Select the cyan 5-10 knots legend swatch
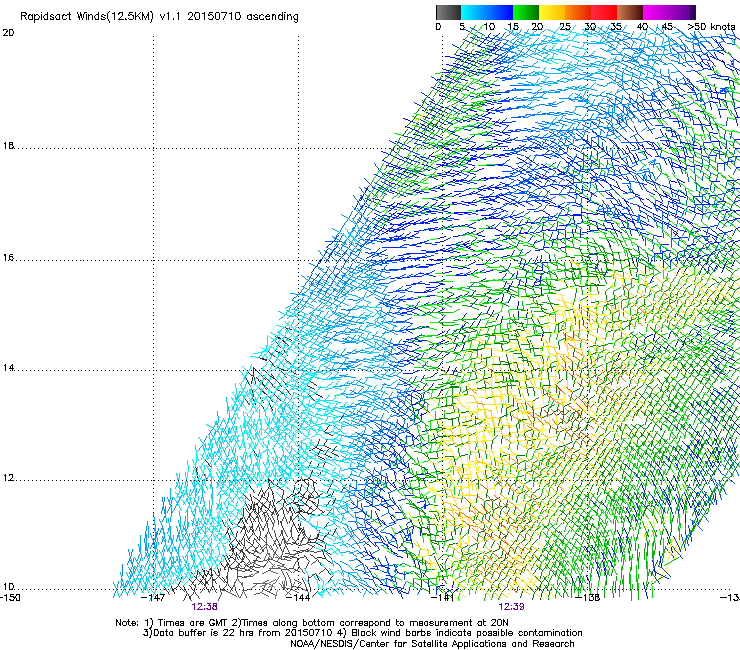 click(473, 12)
